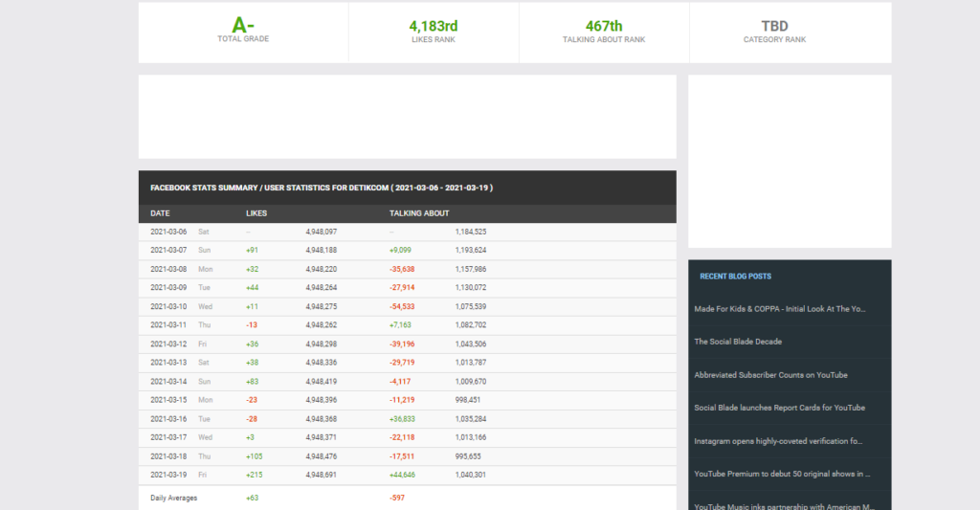Select the 2021-03-18 date cell
The width and height of the screenshot is (980, 510).
coord(168,456)
